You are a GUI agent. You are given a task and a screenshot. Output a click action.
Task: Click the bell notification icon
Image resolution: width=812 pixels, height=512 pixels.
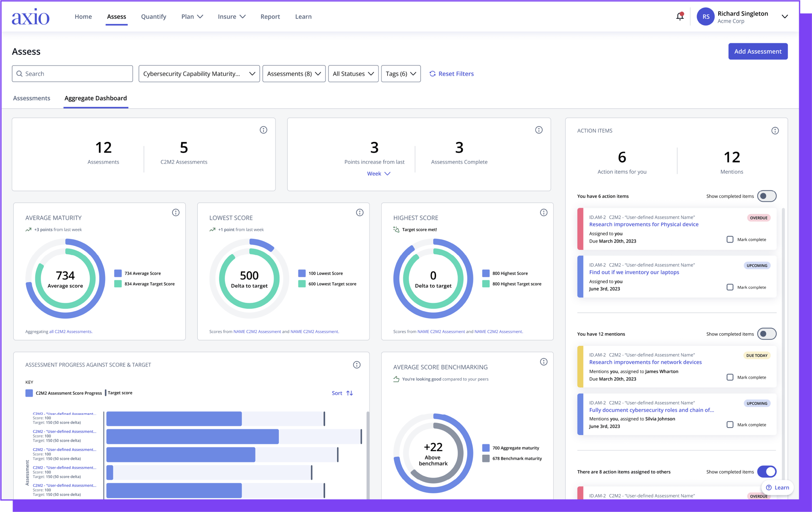point(680,16)
